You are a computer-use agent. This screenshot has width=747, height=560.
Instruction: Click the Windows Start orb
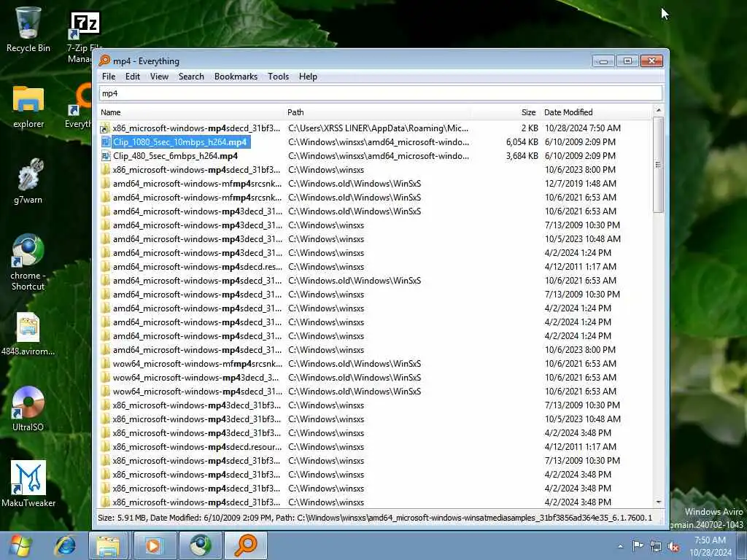(20, 545)
